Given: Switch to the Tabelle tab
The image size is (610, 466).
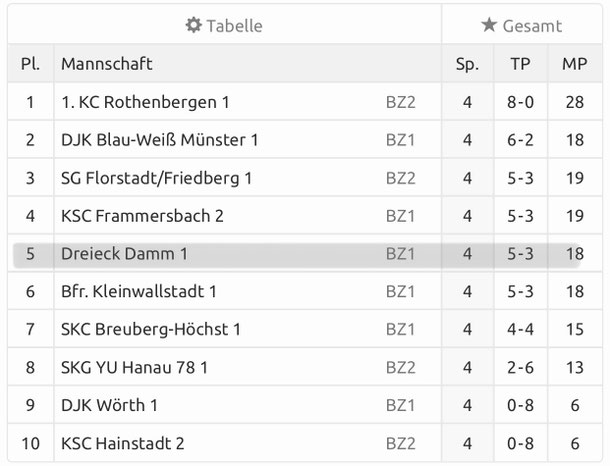Looking at the screenshot, I should 225,26.
